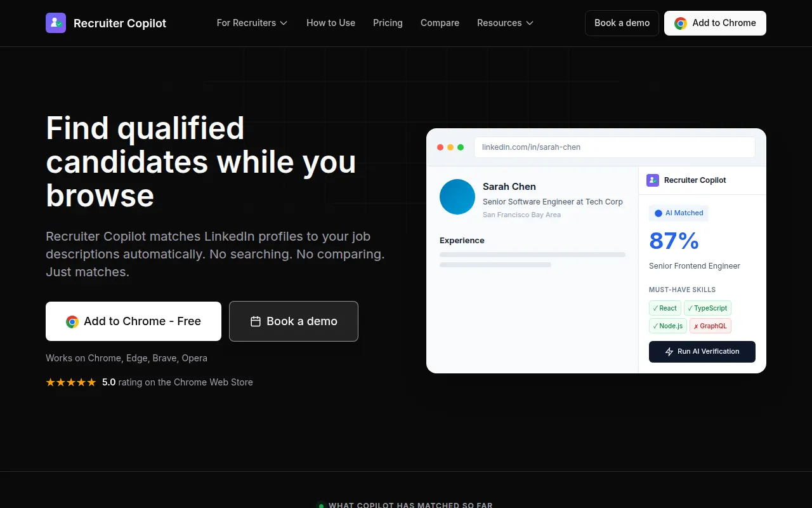Click the Senior Frontend Engineer job title
The height and width of the screenshot is (508, 812).
click(695, 266)
